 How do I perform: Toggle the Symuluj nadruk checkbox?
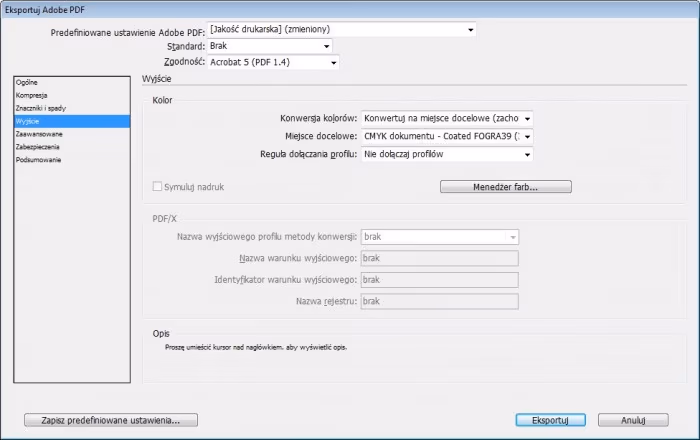[x=157, y=187]
